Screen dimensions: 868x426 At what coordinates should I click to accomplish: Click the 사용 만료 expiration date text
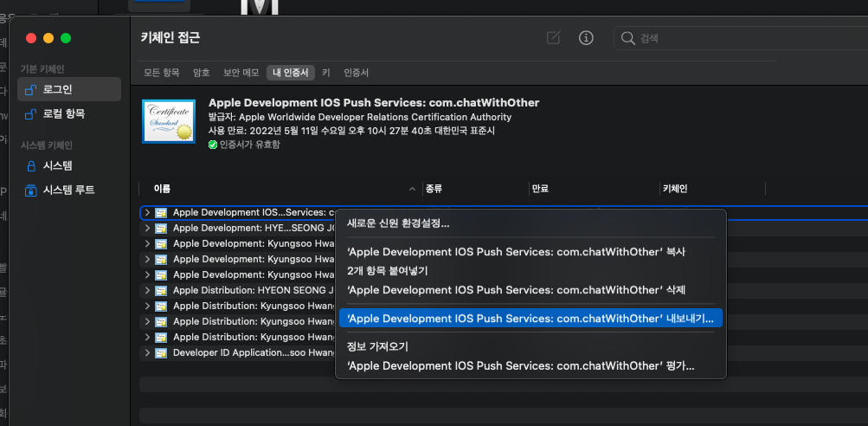(351, 132)
